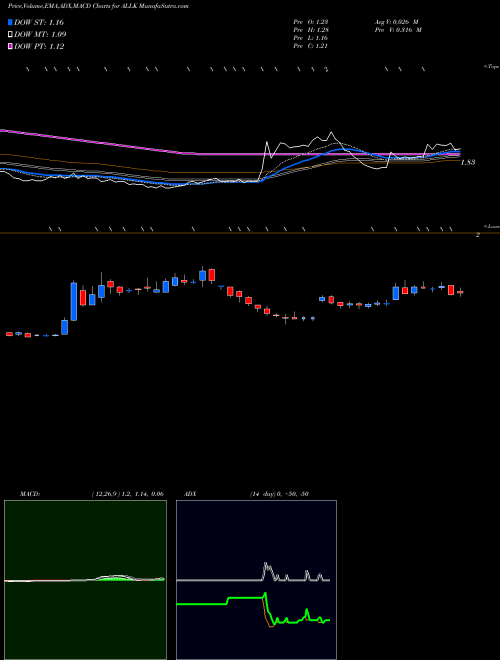500x660 pixels.
Task: Select the 'DOW PT: 1.12' legend label
Action: (x=39, y=47)
